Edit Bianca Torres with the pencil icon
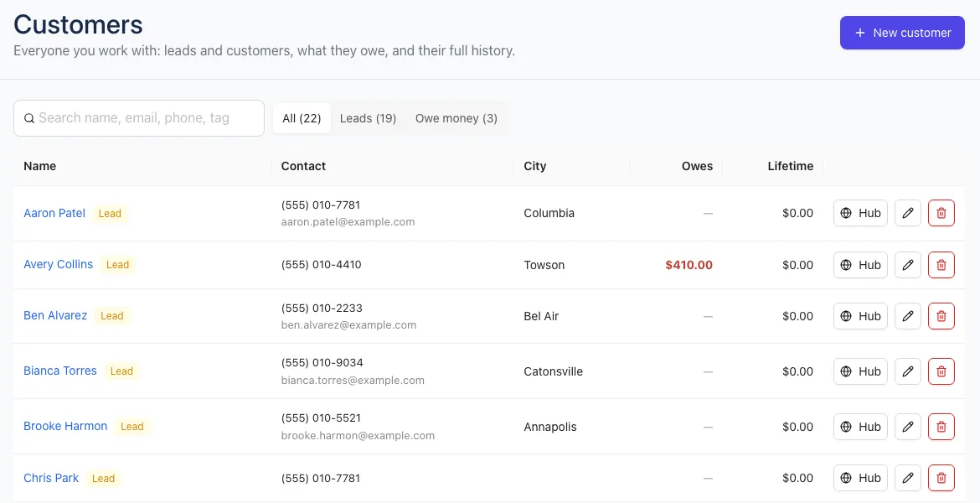The image size is (980, 503). pyautogui.click(x=907, y=371)
